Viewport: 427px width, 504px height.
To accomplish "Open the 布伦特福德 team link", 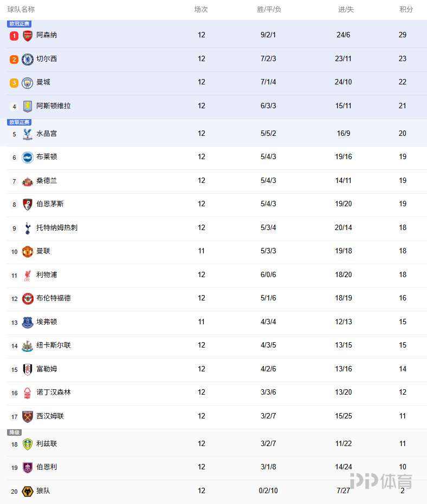I will (x=53, y=298).
